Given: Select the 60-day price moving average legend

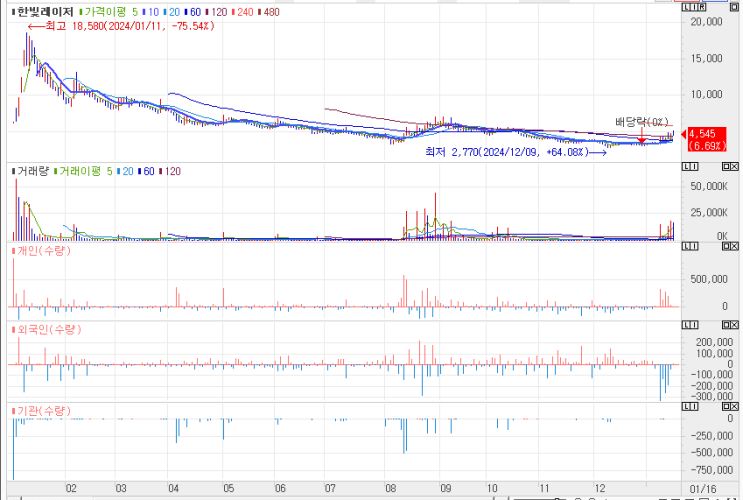Looking at the screenshot, I should (x=193, y=12).
